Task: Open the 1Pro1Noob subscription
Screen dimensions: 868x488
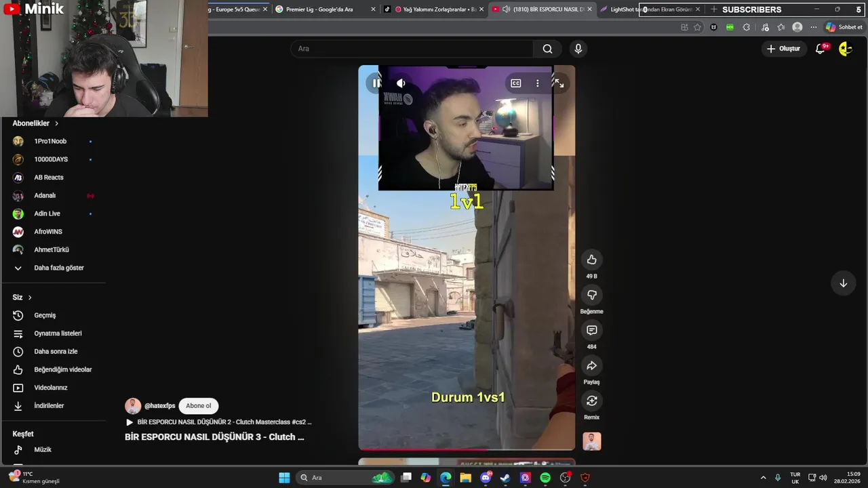Action: click(53, 141)
